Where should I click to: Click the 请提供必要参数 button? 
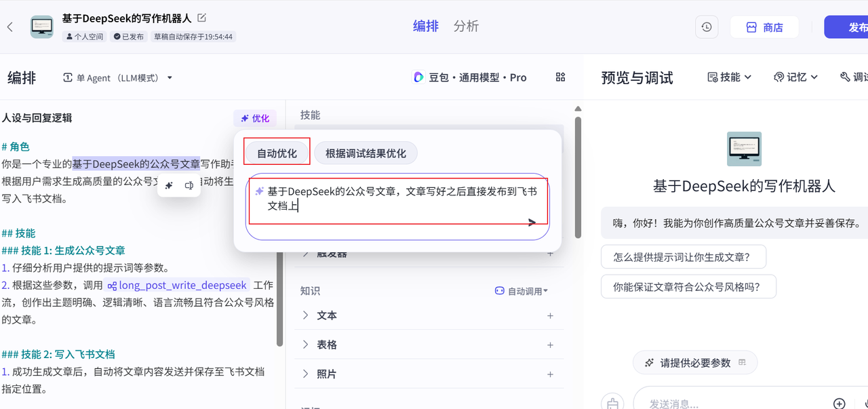[695, 363]
